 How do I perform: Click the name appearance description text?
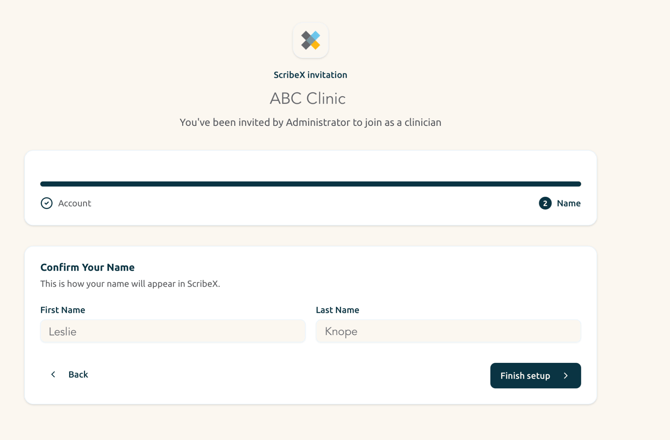tap(130, 284)
